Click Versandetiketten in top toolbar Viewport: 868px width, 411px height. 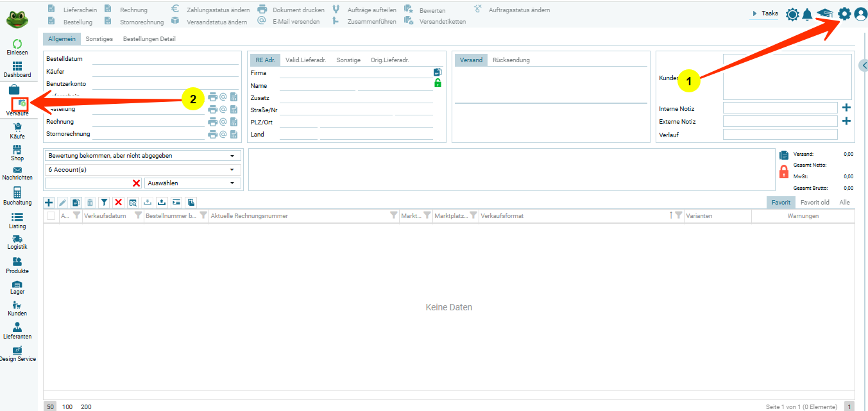(442, 22)
